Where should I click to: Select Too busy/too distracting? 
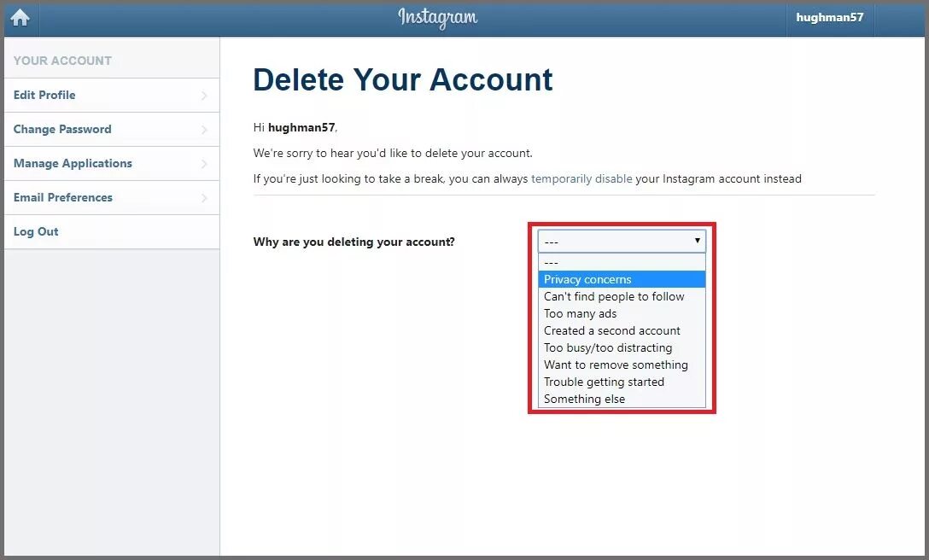tap(622, 347)
